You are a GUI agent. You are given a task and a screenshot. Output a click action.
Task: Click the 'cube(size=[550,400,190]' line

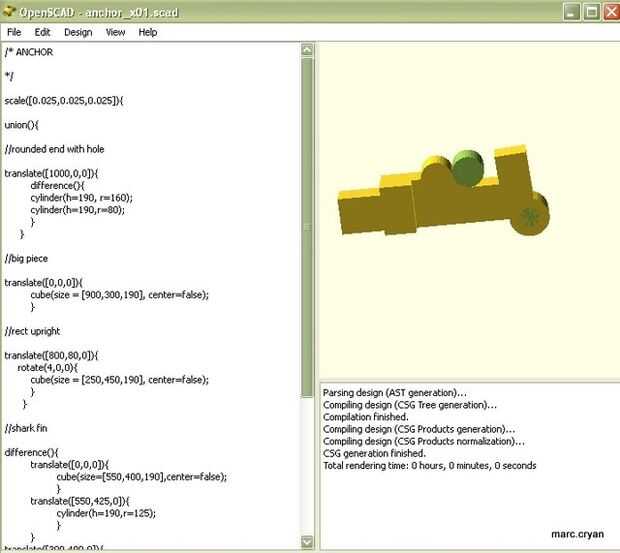(142, 477)
